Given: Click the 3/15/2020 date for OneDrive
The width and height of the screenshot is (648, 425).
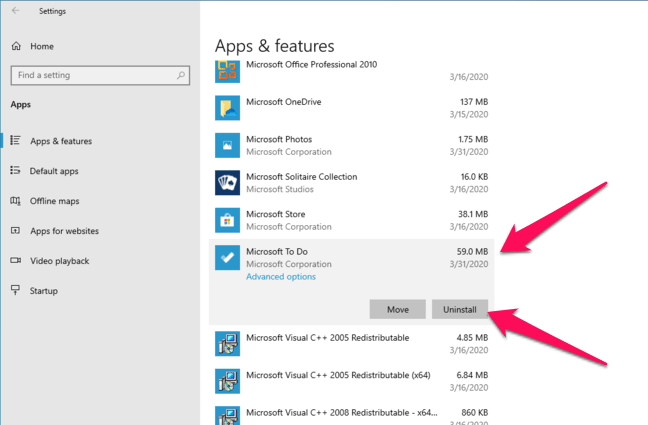Looking at the screenshot, I should click(x=469, y=114).
